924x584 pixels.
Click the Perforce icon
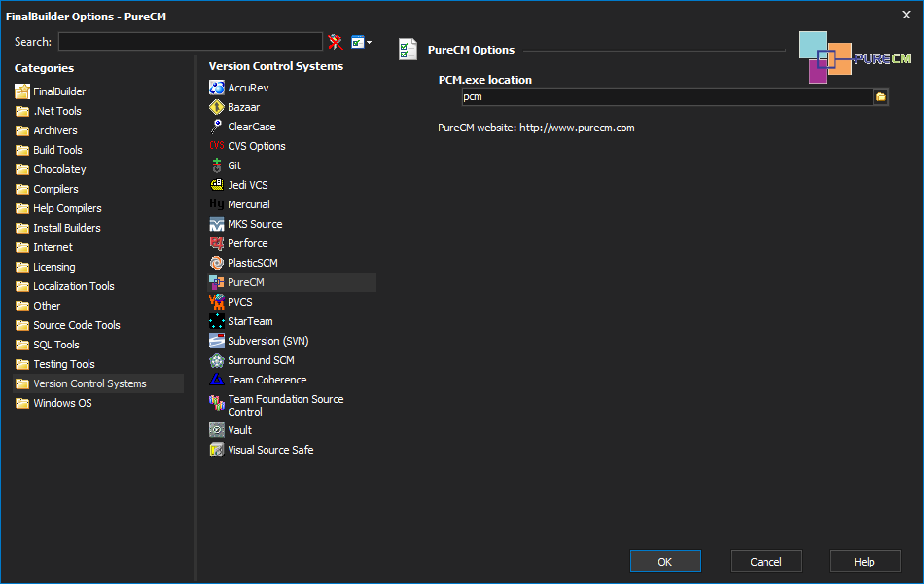click(x=217, y=243)
